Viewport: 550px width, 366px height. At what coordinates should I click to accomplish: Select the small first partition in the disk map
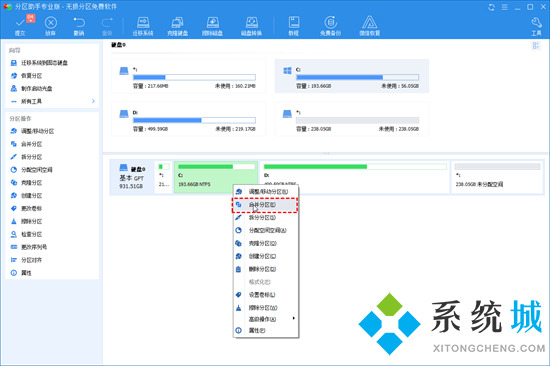pos(164,177)
